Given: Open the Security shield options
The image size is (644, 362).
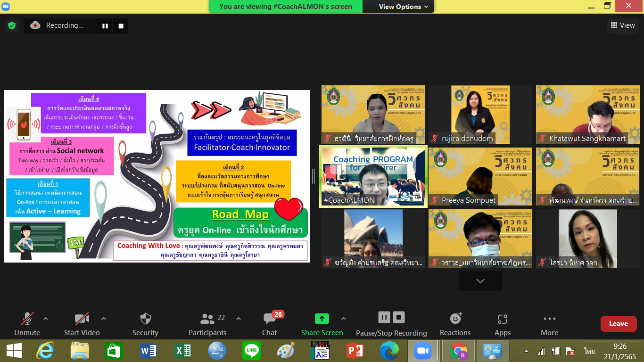Looking at the screenshot, I should (x=145, y=323).
